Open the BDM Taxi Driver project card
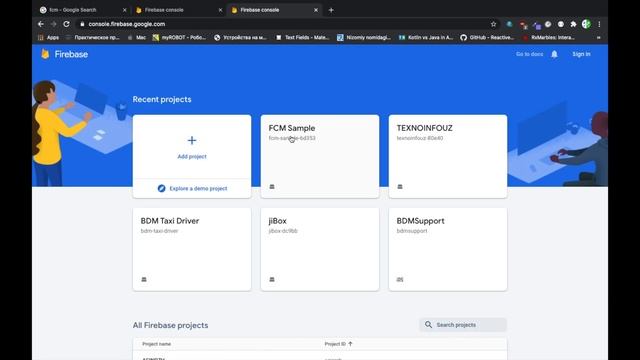This screenshot has width=640, height=360. click(x=192, y=249)
